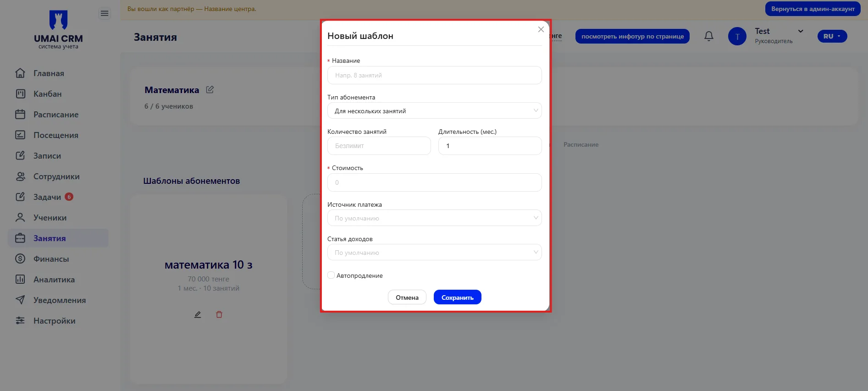
Task: Click the red badge on Задачи
Action: point(69,197)
